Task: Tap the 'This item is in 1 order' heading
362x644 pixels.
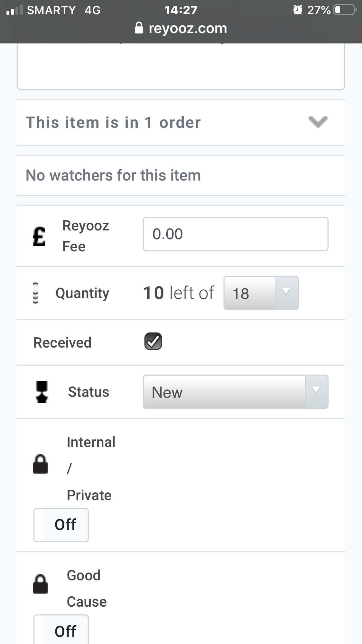Action: coord(113,123)
